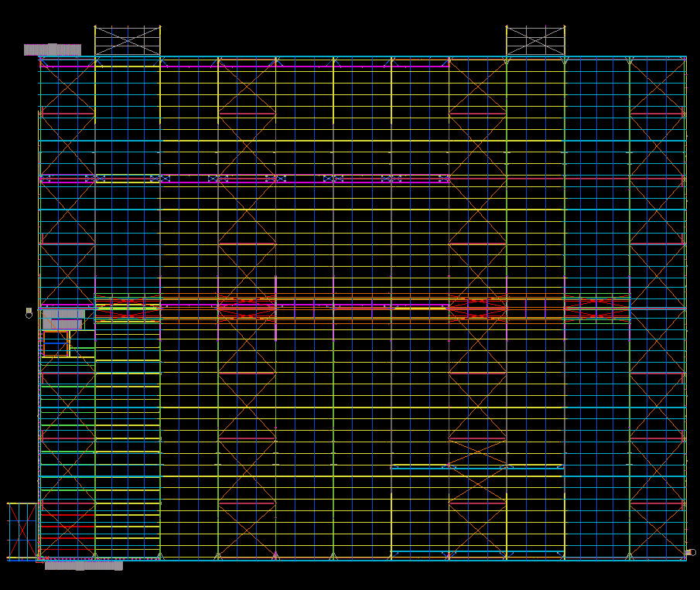Click the short cyan beam in the lower-right area

coord(476,467)
